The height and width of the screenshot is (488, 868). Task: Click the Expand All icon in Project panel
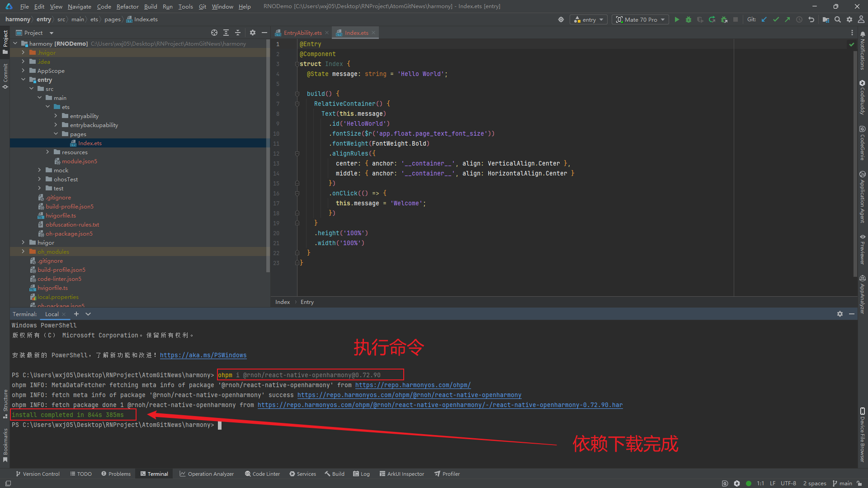coord(226,33)
